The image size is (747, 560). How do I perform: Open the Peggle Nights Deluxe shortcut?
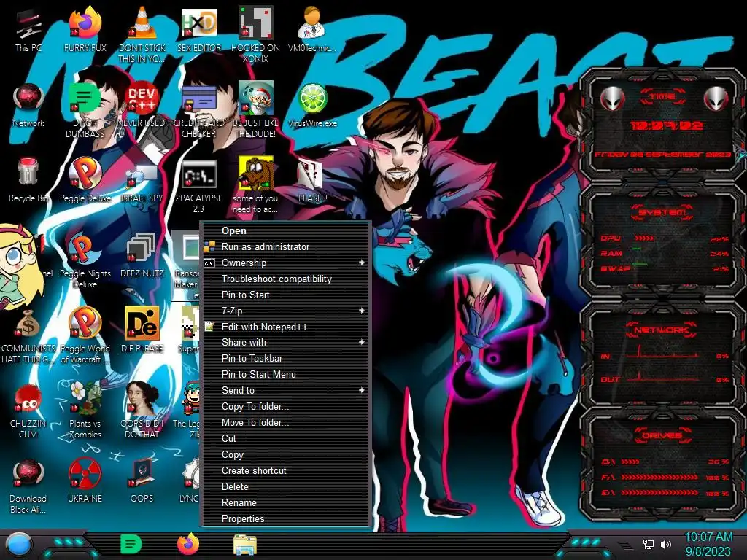(85, 261)
